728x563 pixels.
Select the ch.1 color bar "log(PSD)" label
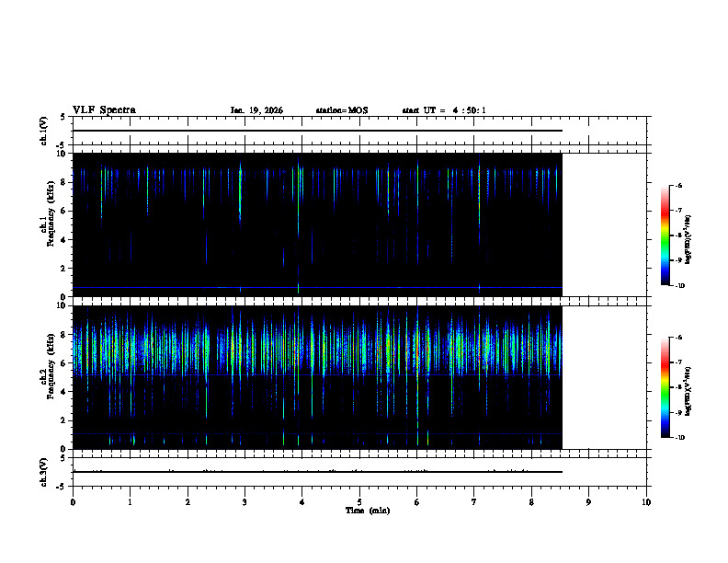(x=688, y=240)
